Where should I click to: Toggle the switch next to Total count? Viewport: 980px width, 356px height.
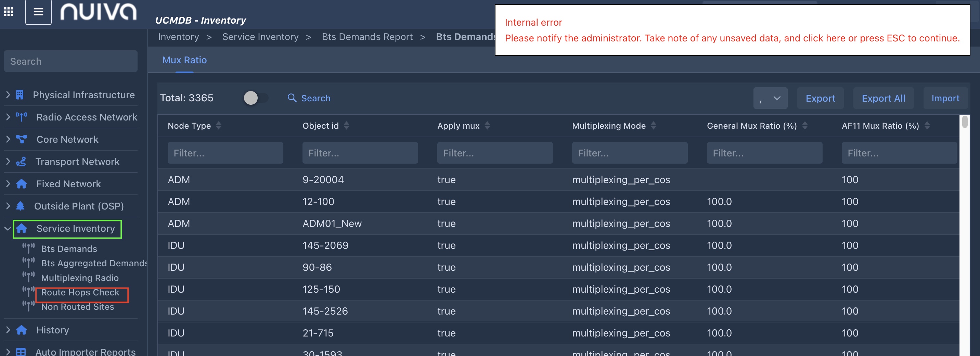click(x=255, y=98)
